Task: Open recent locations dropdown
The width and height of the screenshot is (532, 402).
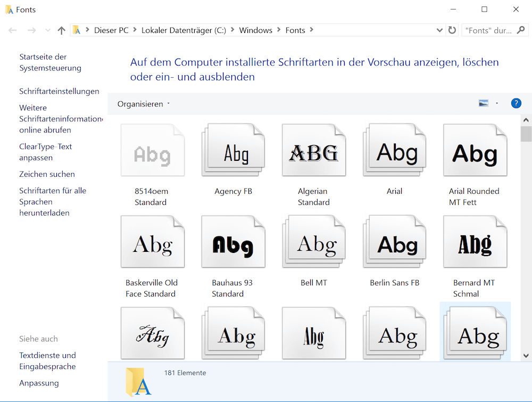Action: (48, 30)
